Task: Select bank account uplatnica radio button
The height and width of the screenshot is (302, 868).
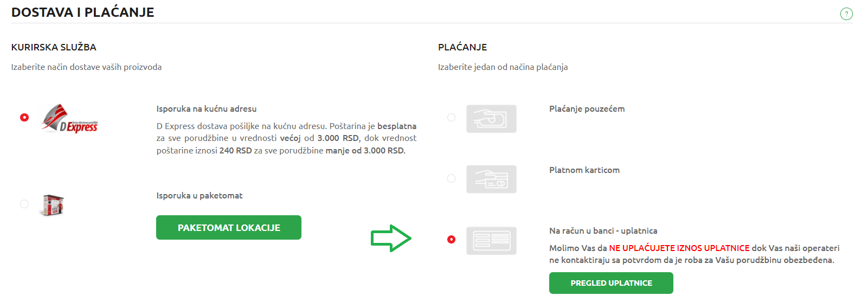Action: click(451, 239)
